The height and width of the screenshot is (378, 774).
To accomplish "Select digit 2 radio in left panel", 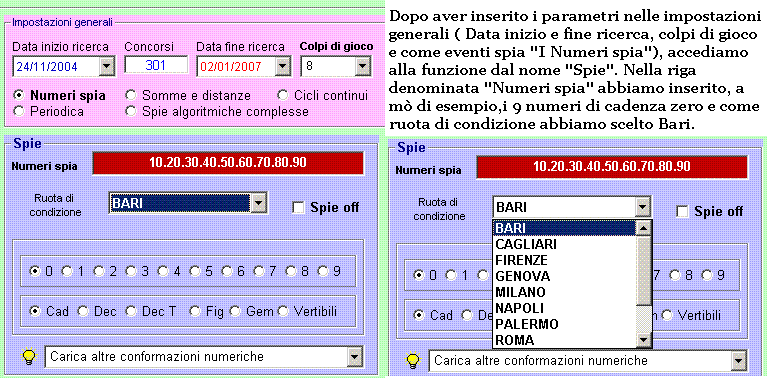I will 99,271.
